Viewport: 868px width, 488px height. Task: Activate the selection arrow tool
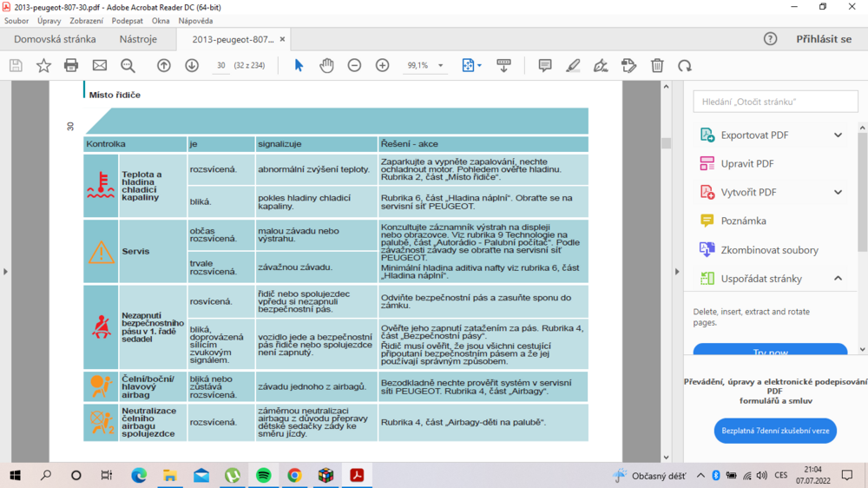click(299, 65)
